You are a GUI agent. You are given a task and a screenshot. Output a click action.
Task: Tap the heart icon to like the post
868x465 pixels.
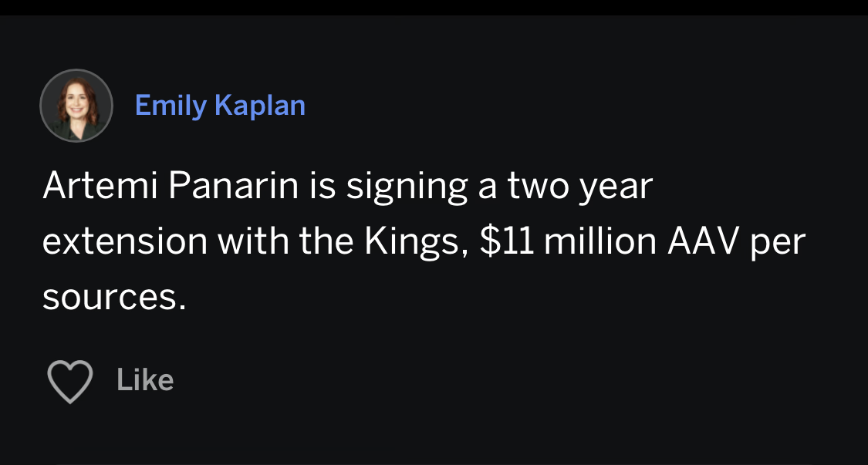click(x=70, y=380)
